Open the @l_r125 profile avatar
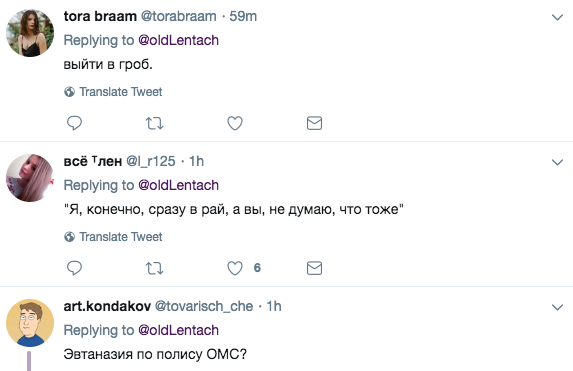The height and width of the screenshot is (371, 573). (x=30, y=178)
